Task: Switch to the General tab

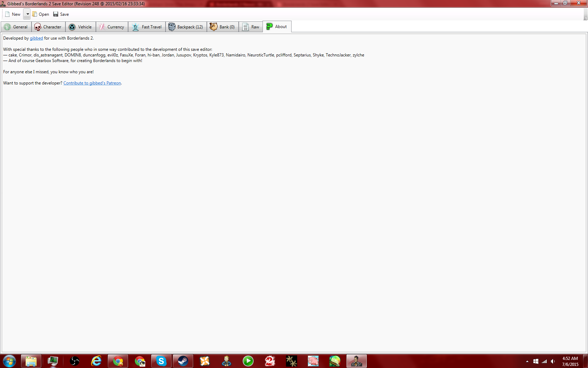Action: pyautogui.click(x=16, y=27)
